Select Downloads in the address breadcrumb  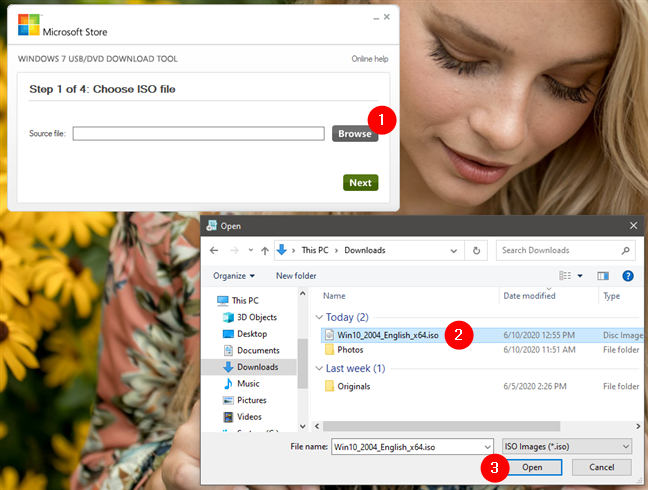(x=364, y=250)
